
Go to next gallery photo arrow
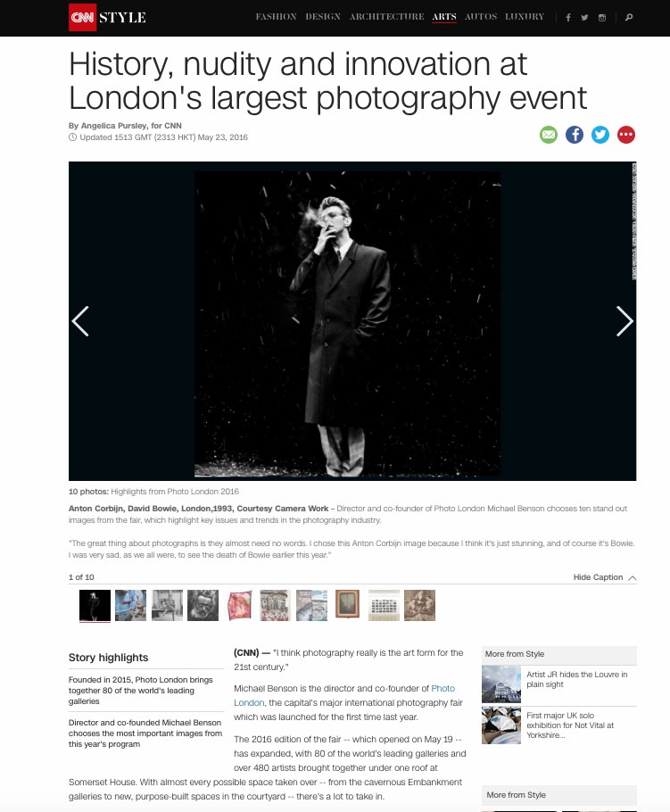click(625, 321)
